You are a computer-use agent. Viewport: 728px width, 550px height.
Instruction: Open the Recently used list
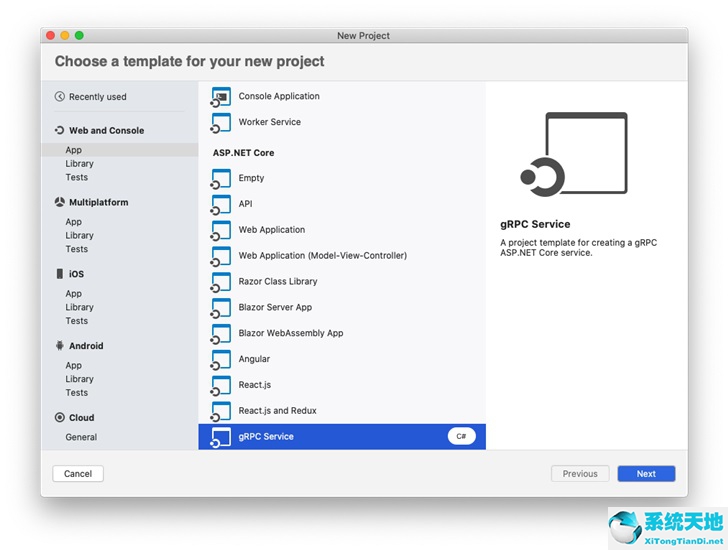tap(98, 97)
